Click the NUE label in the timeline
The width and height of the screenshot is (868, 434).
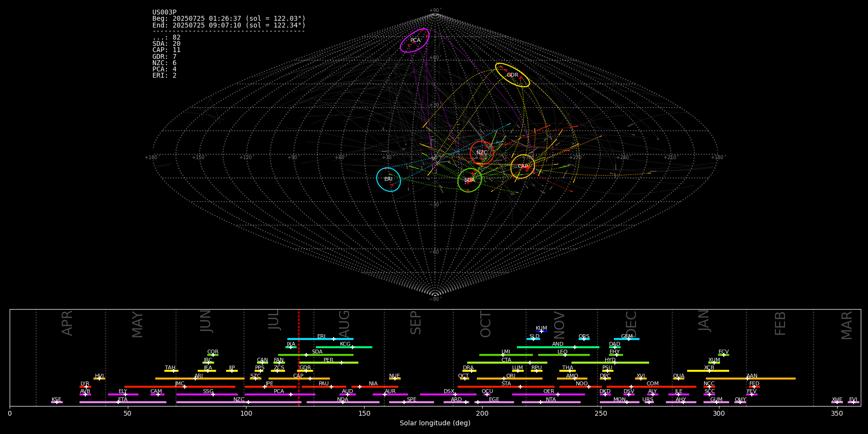394,376
